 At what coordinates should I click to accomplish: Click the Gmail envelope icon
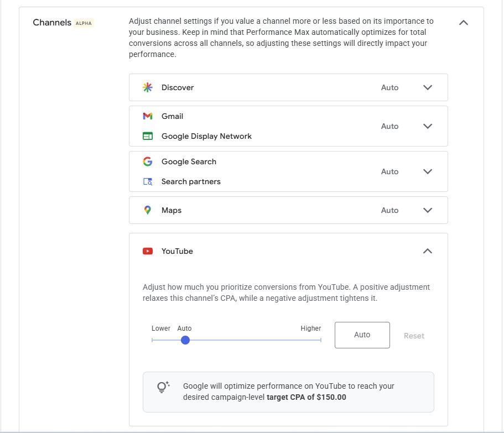[148, 116]
